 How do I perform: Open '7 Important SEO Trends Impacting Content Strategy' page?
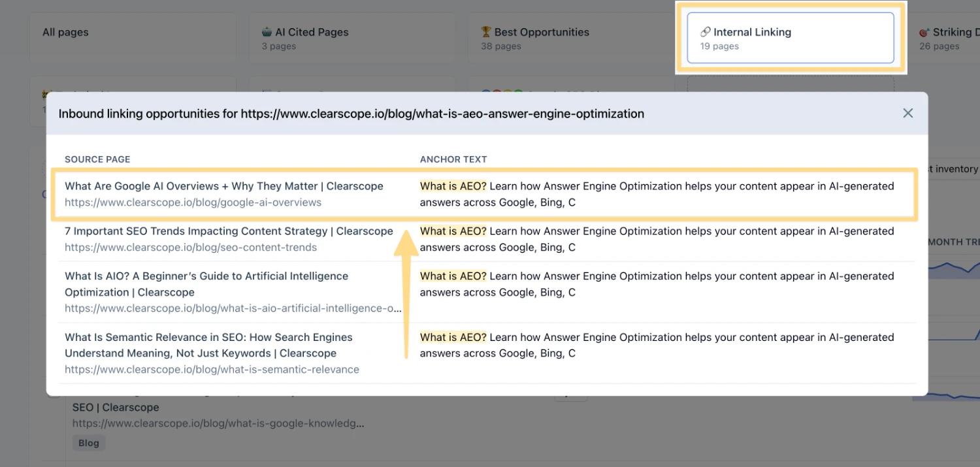[x=229, y=231]
